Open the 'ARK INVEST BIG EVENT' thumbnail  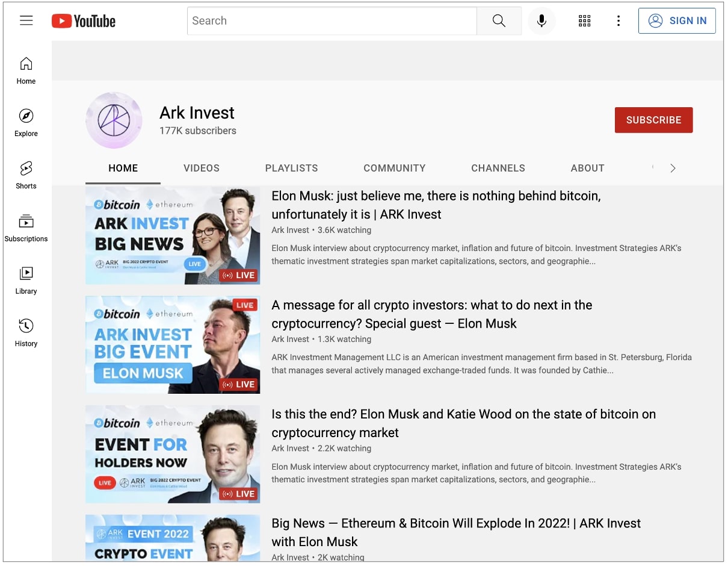click(x=173, y=344)
